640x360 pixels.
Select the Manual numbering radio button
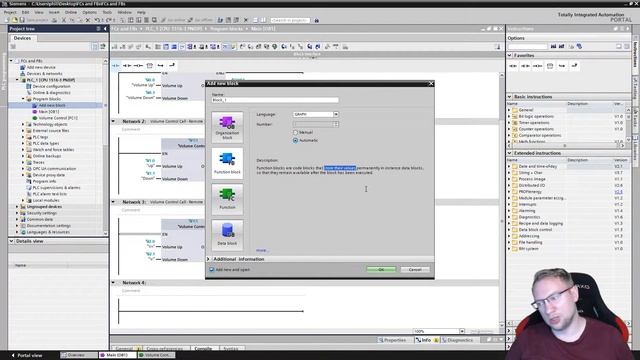point(296,133)
